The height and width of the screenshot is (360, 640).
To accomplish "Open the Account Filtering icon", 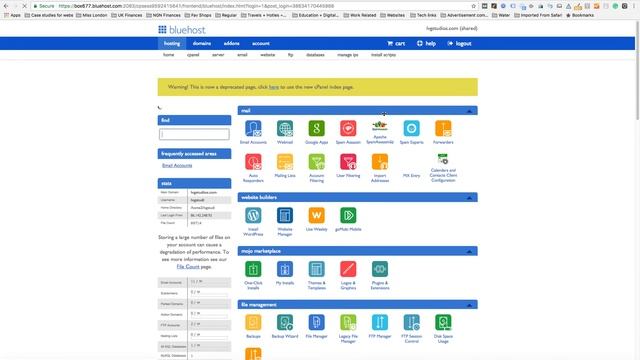I will click(x=316, y=162).
